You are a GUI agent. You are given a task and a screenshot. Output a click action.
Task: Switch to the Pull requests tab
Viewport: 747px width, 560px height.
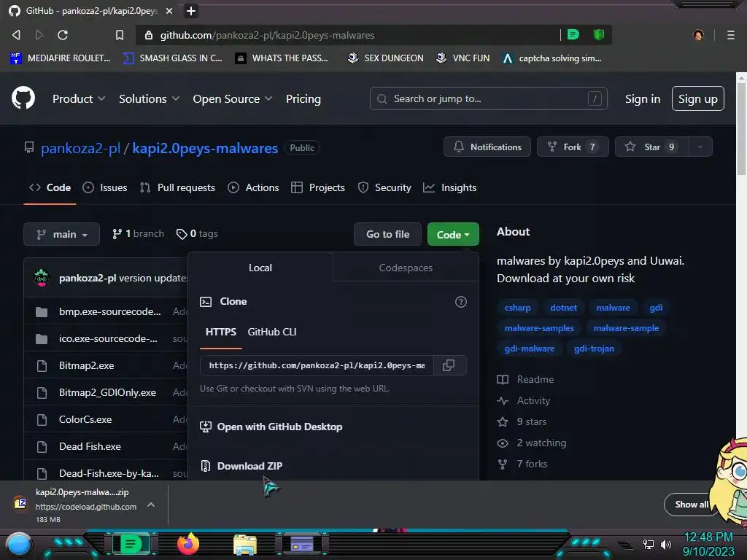pyautogui.click(x=177, y=187)
